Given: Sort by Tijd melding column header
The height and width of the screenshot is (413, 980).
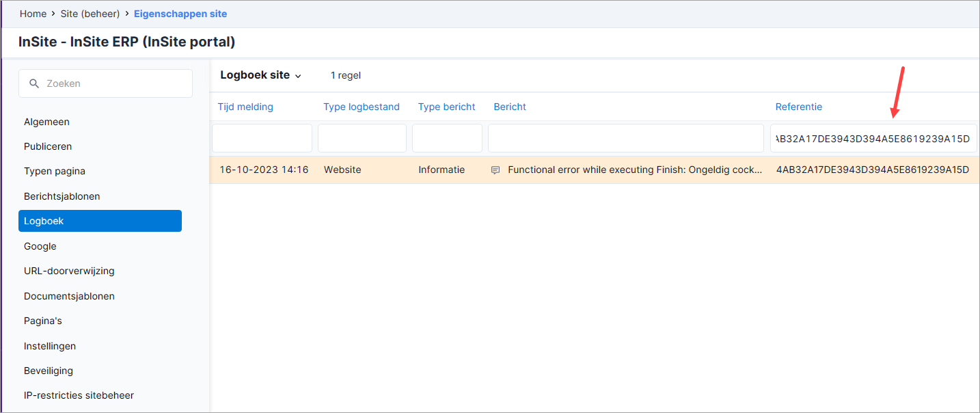Looking at the screenshot, I should click(245, 107).
